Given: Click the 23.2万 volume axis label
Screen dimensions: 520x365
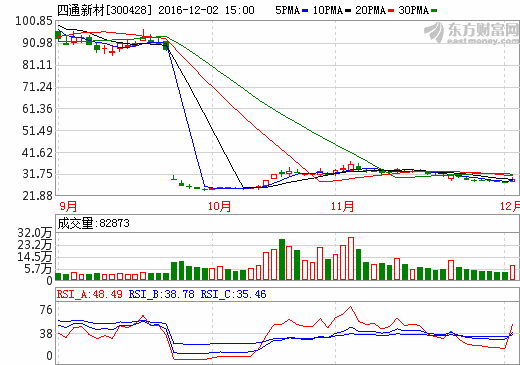Looking at the screenshot, I should [35, 245].
